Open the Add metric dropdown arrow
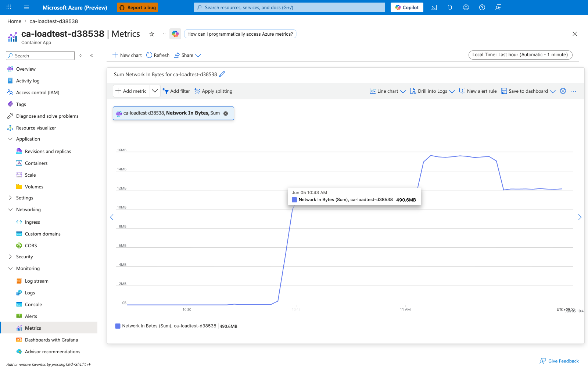 [155, 91]
